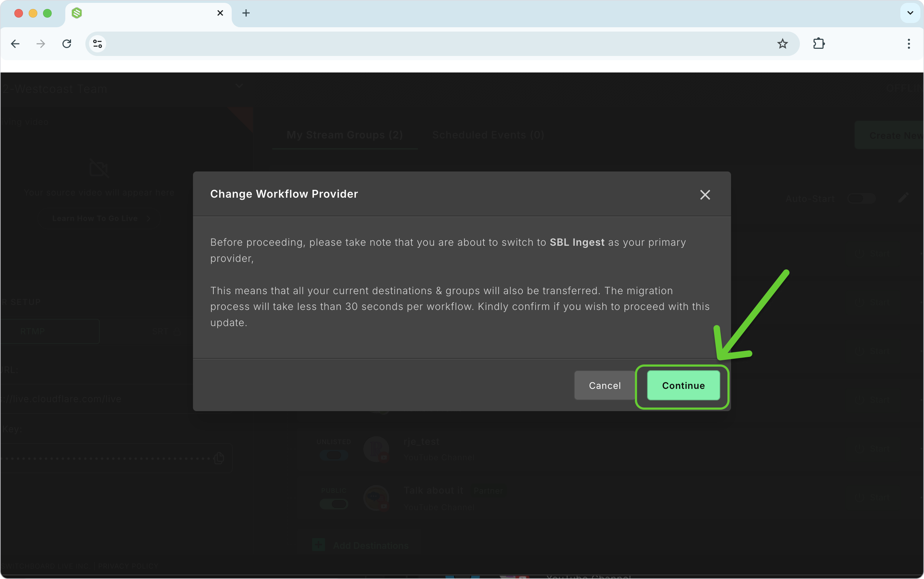
Task: Click the Talk about it channel avatar
Action: (376, 498)
